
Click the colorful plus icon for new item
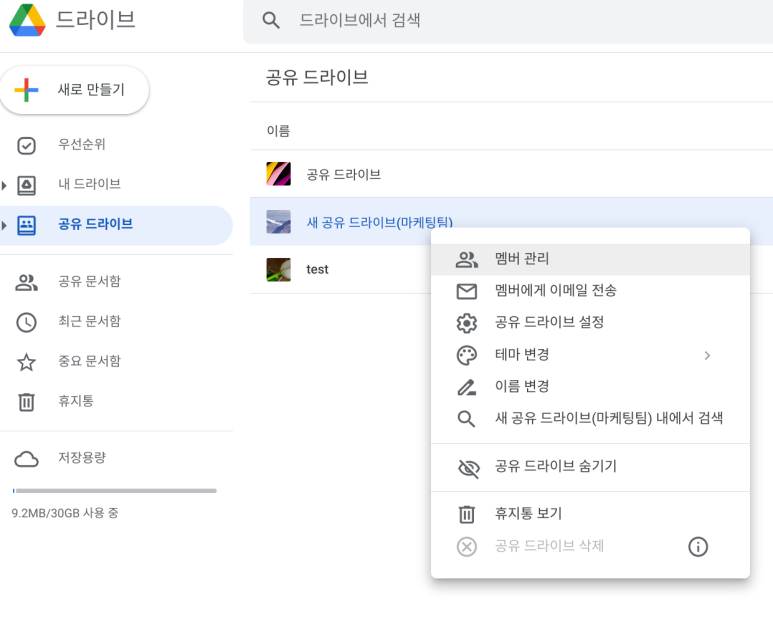point(27,90)
